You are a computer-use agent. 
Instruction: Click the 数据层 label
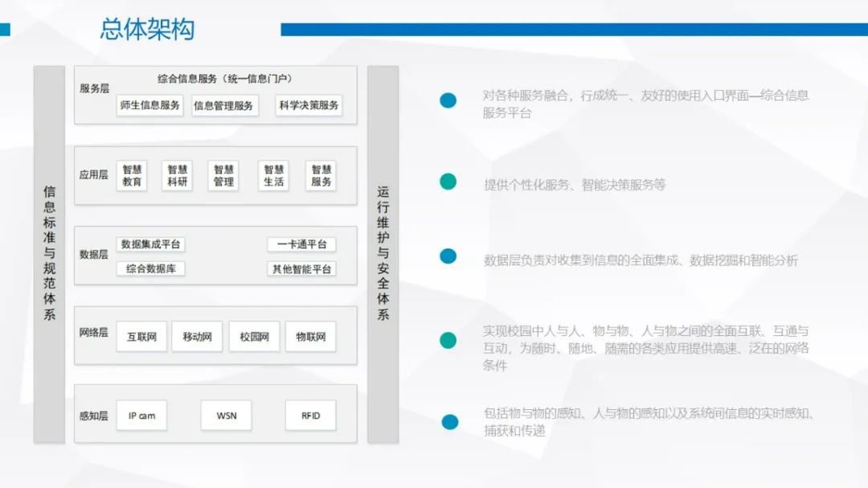(93, 255)
